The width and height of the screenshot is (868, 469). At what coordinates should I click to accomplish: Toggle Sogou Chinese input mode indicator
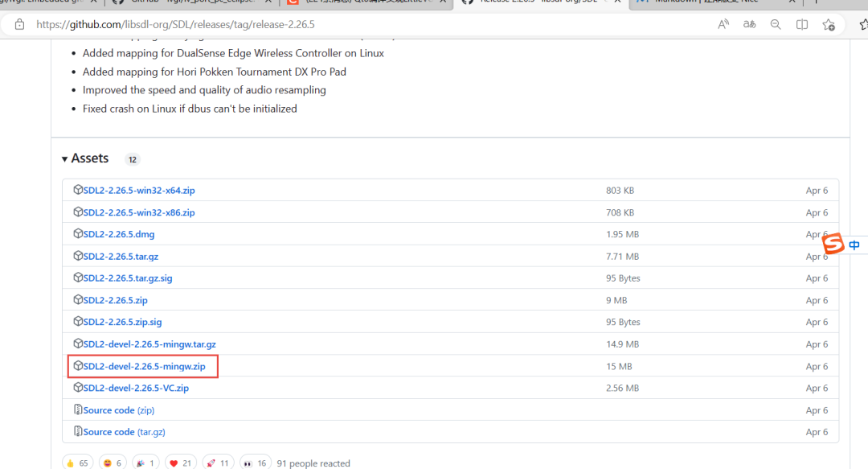click(x=854, y=245)
